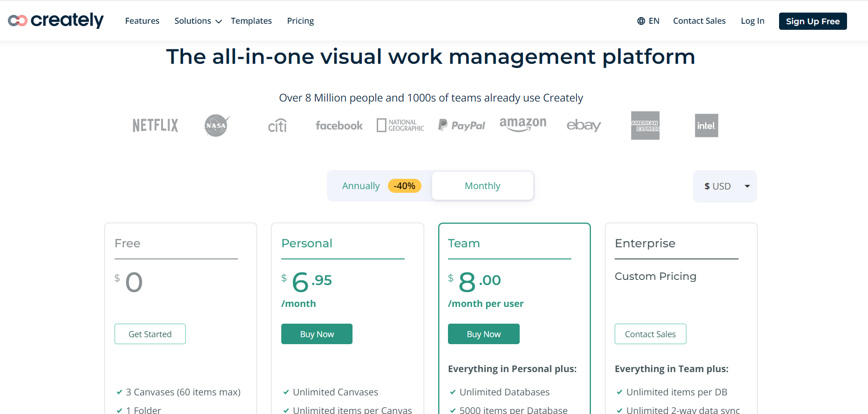
Task: Select the Enterprise plan heading
Action: coord(645,243)
